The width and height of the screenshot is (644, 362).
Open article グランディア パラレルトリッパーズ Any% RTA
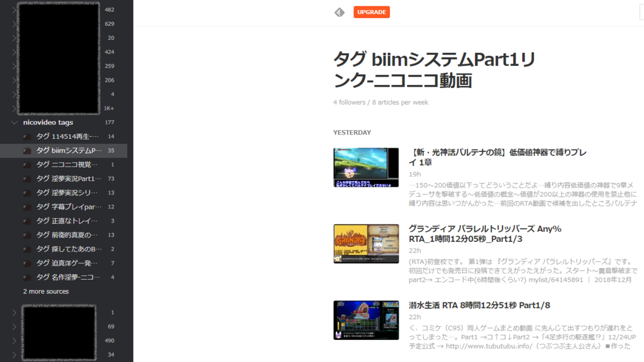(485, 234)
